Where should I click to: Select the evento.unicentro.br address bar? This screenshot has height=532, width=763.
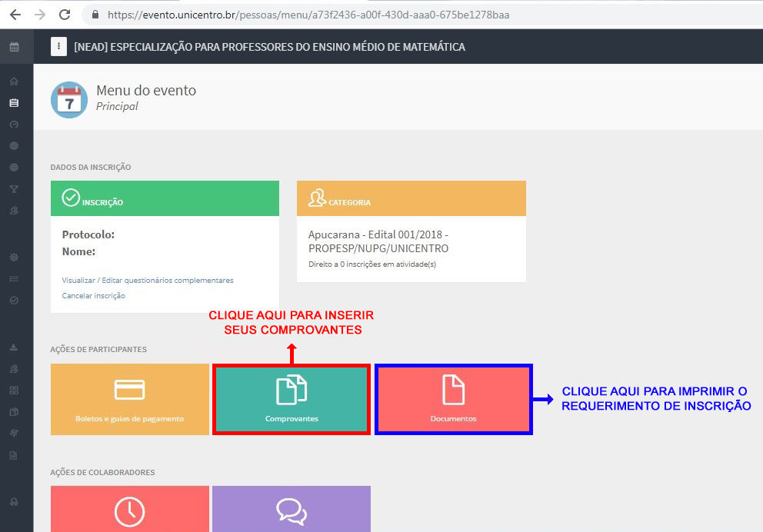pyautogui.click(x=308, y=15)
